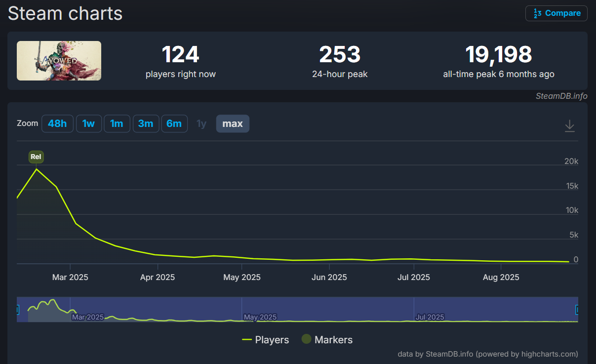This screenshot has width=596, height=364.
Task: Click the 5k y-axis label
Action: [574, 235]
